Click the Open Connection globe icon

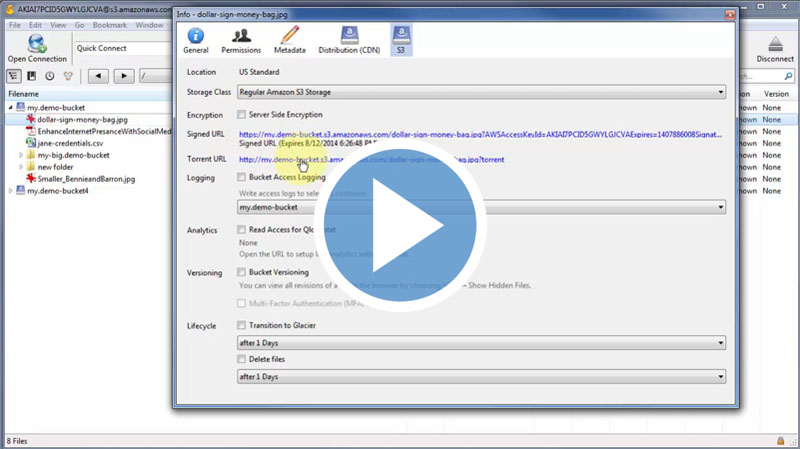[x=37, y=47]
